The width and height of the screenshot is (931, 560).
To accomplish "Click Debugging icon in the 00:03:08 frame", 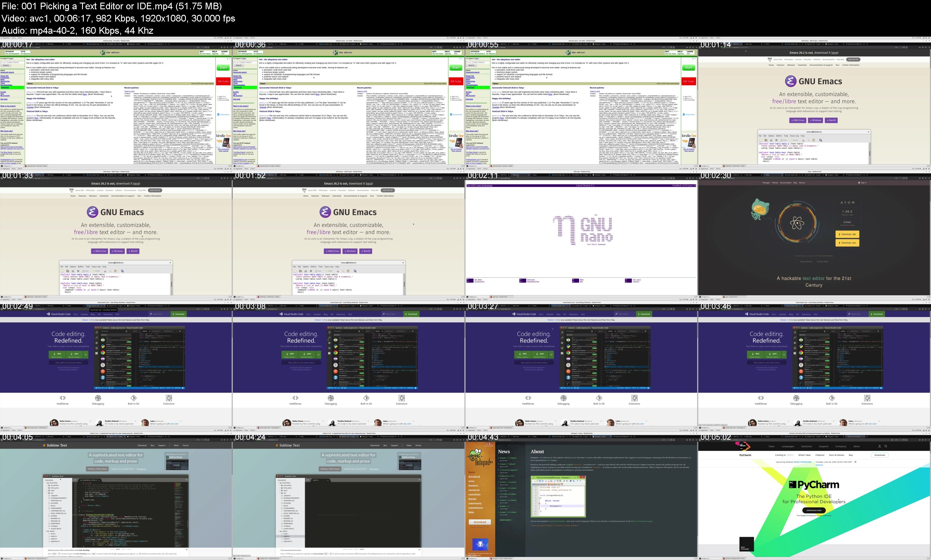I will [331, 398].
